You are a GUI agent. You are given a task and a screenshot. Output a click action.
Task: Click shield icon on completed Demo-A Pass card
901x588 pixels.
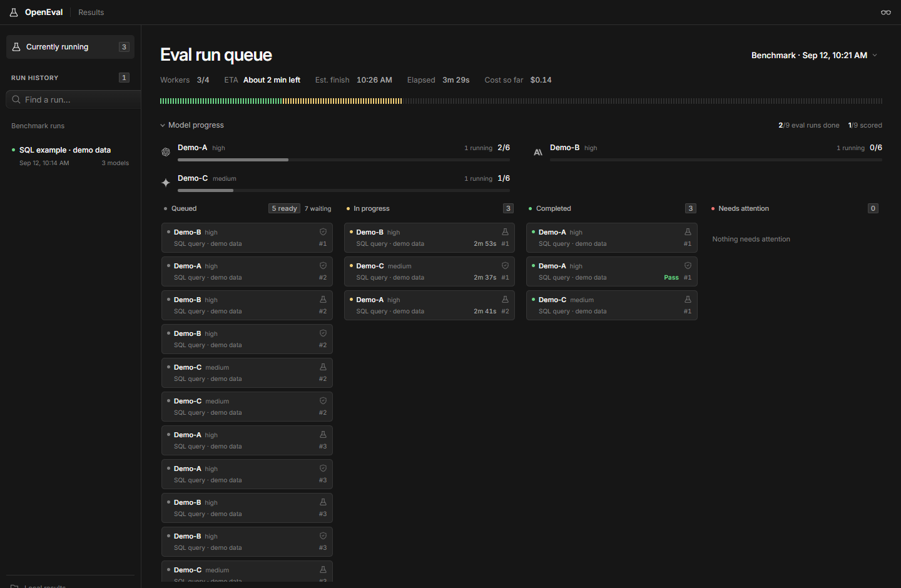[x=688, y=266]
